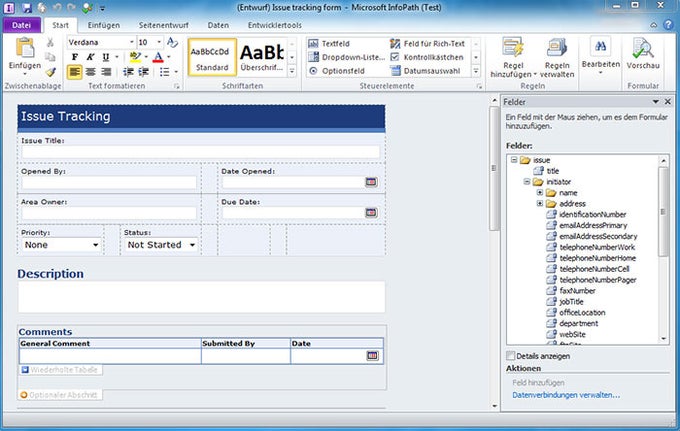Click the Vorschau preview icon
Screen dimensions: 680x431
pos(643,48)
